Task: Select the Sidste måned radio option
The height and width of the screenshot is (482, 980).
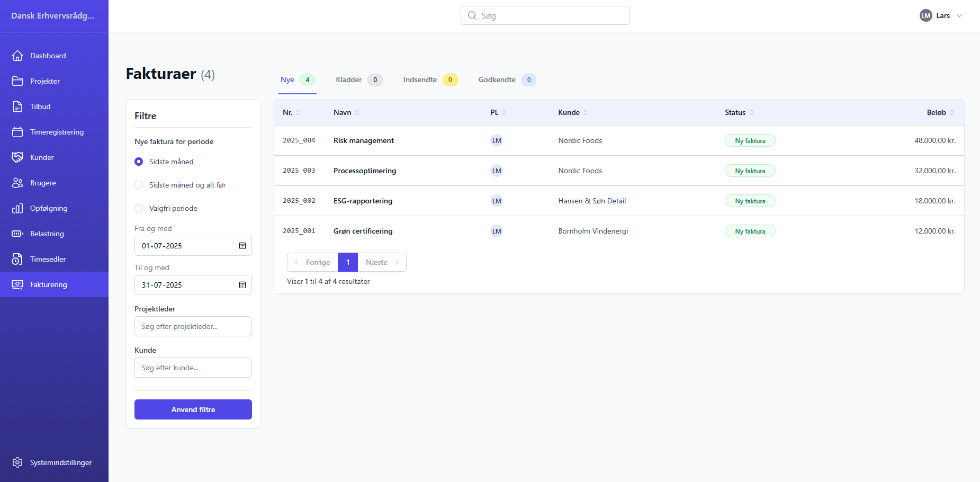Action: (139, 162)
